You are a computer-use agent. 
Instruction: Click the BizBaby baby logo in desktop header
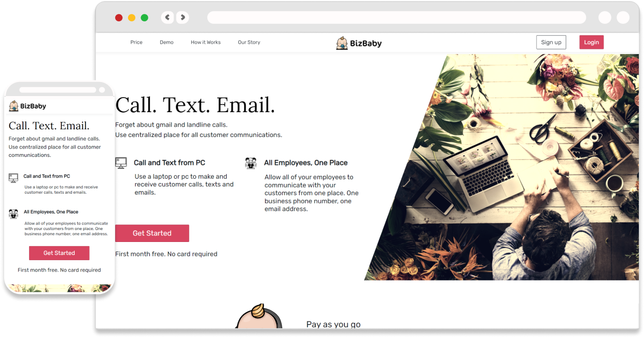tap(342, 43)
